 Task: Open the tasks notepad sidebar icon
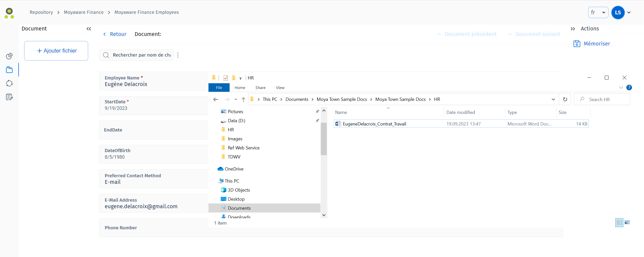pyautogui.click(x=9, y=97)
